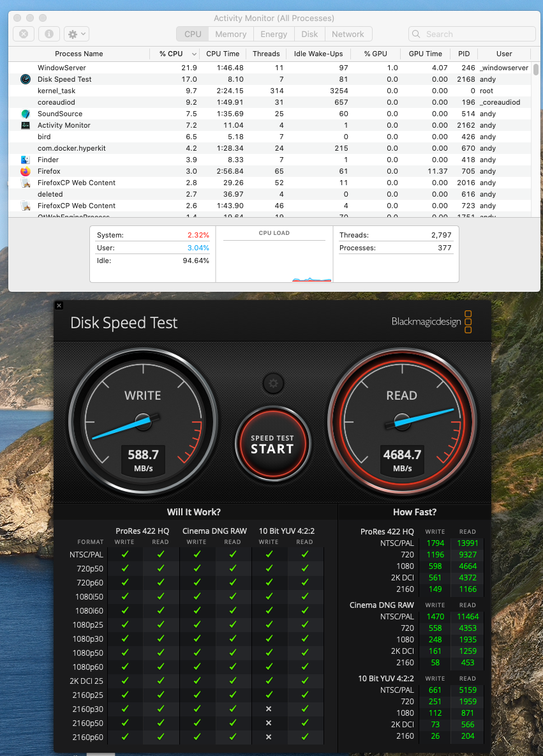Select the kernel_task process row

270,91
